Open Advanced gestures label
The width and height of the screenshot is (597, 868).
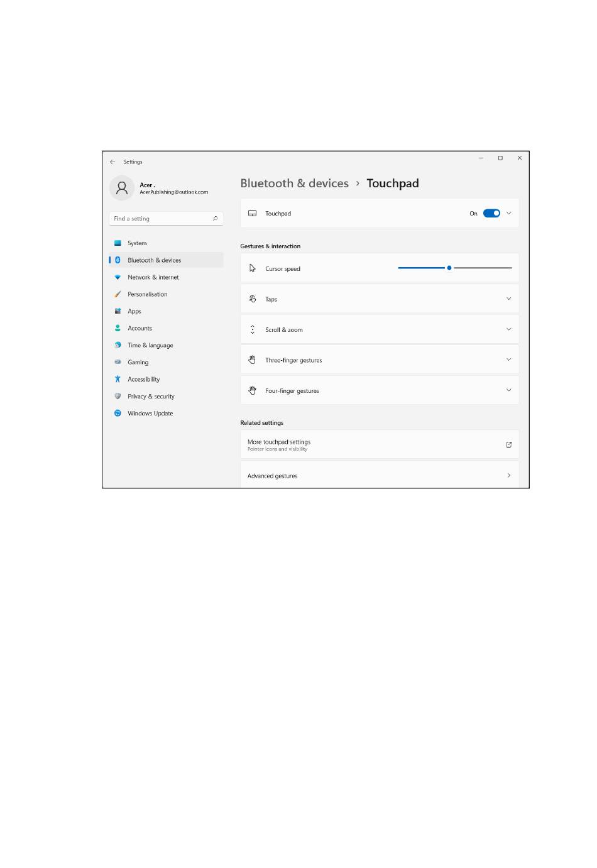(x=273, y=476)
